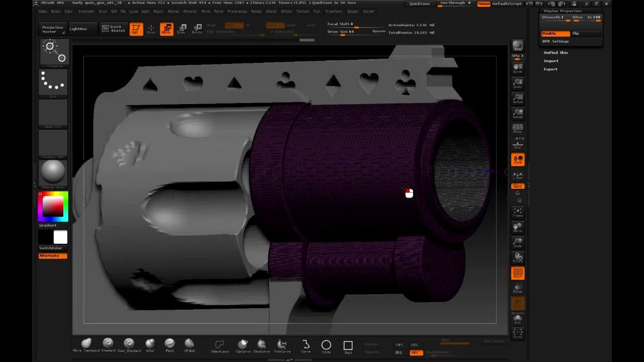
Task: Click the Scale view icon in right shelf
Action: [x=518, y=242]
